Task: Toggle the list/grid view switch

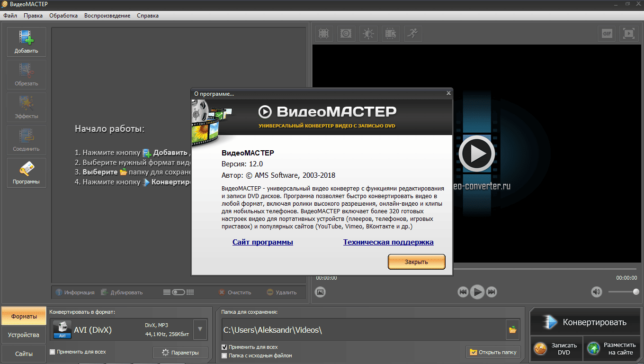Action: (x=179, y=292)
